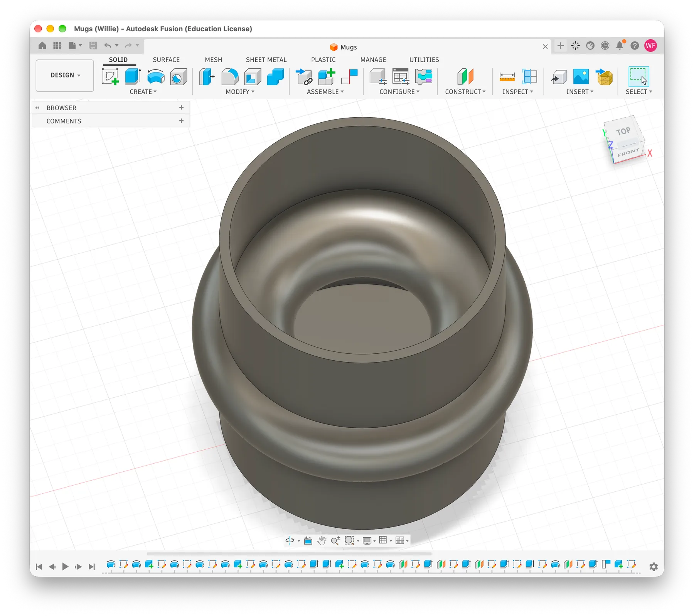Click the Insert Canvas image icon

click(x=581, y=76)
